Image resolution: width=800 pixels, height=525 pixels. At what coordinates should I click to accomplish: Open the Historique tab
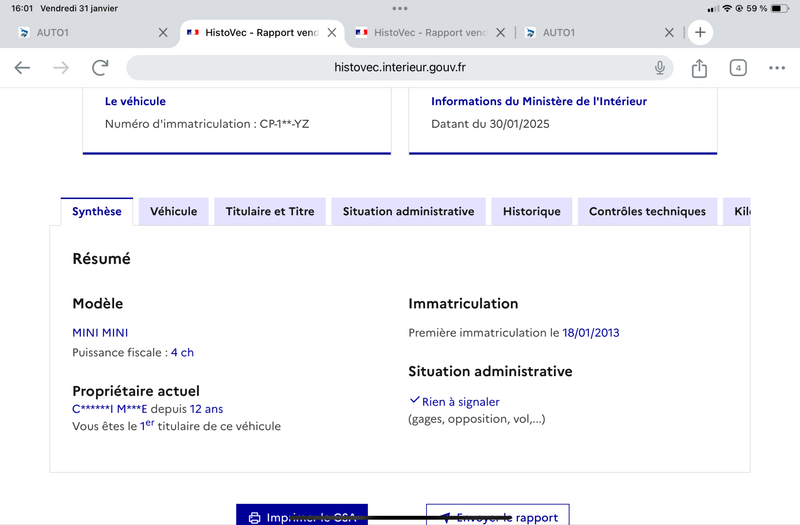(x=532, y=211)
